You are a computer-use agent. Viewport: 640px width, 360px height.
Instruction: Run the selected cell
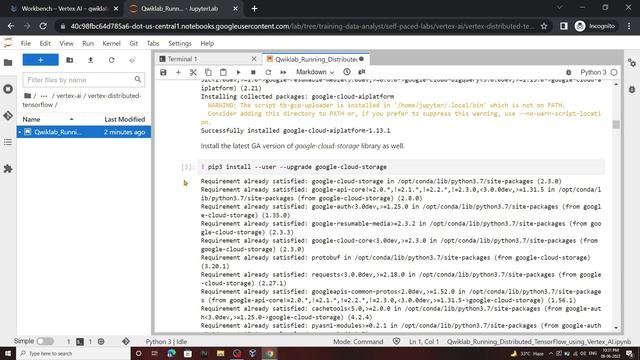(x=238, y=72)
